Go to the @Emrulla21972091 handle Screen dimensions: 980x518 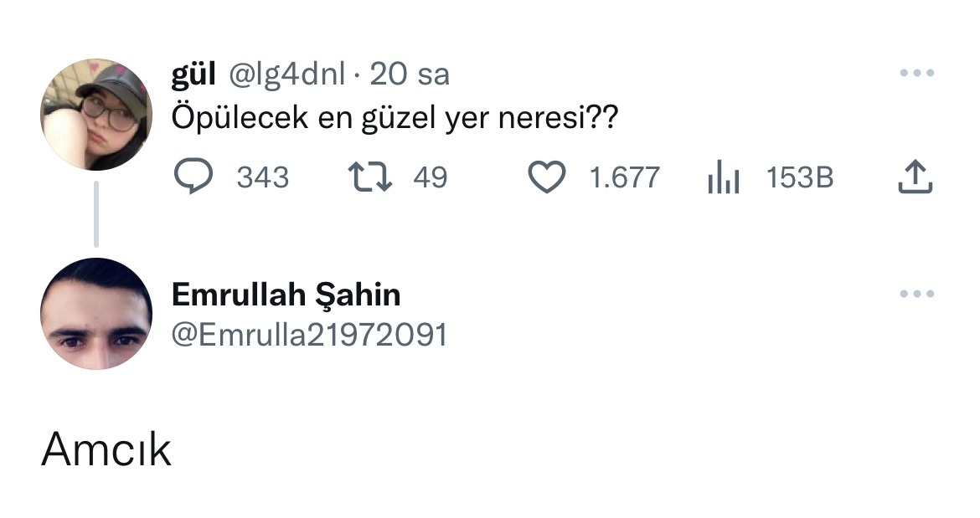click(x=309, y=336)
